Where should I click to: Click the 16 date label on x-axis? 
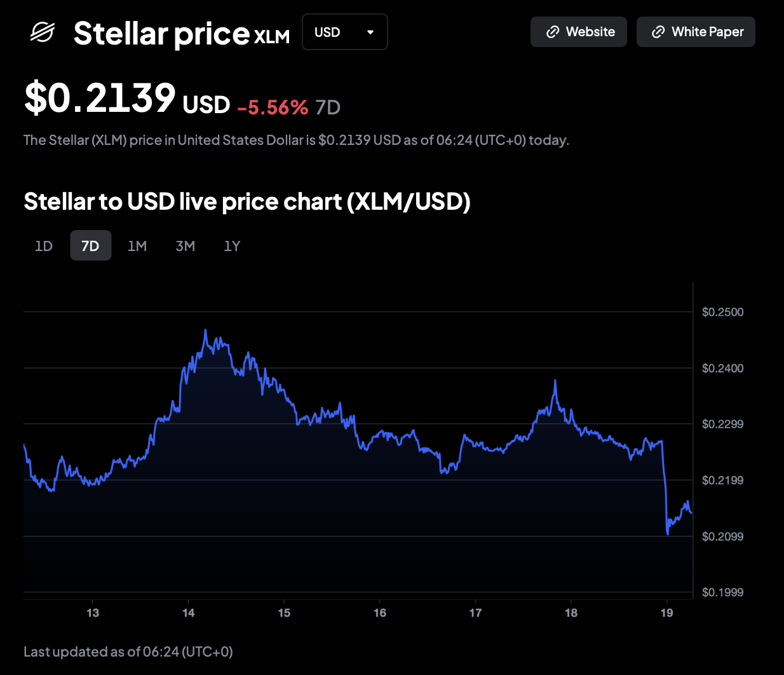(380, 613)
